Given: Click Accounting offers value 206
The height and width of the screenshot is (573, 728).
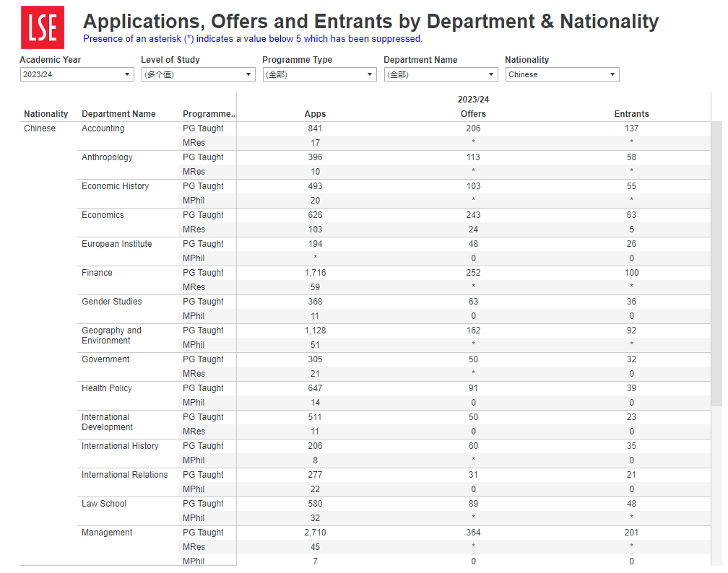Looking at the screenshot, I should coord(473,128).
